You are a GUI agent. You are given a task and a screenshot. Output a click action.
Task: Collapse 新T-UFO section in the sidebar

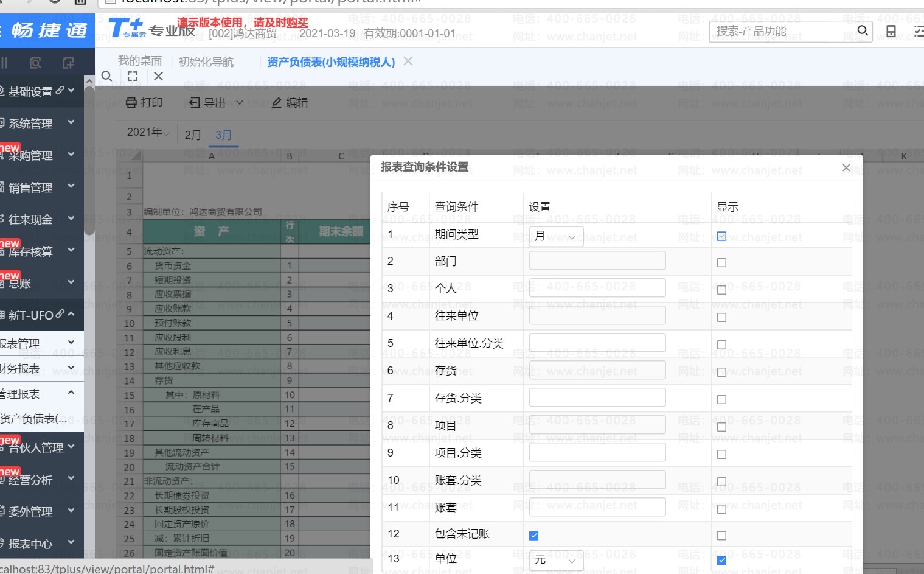[71, 314]
